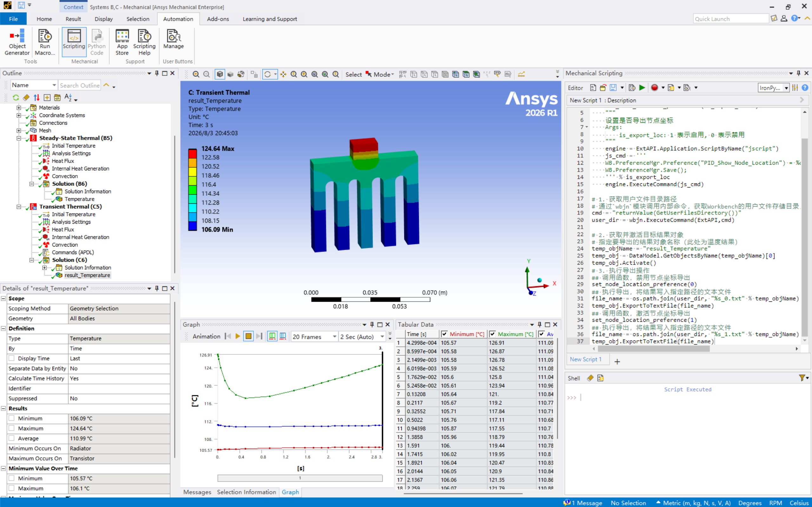Open the Name filter dropdown
Screen dimensions: 812x507
tap(34, 85)
